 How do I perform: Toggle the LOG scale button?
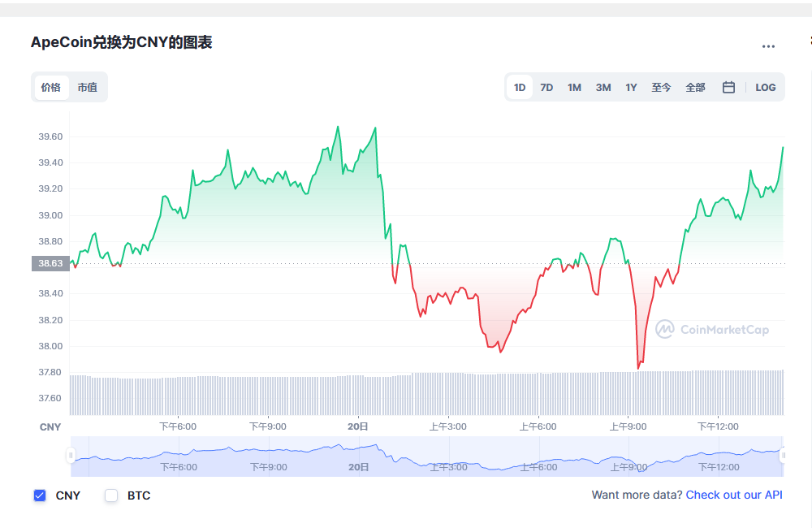click(x=765, y=88)
